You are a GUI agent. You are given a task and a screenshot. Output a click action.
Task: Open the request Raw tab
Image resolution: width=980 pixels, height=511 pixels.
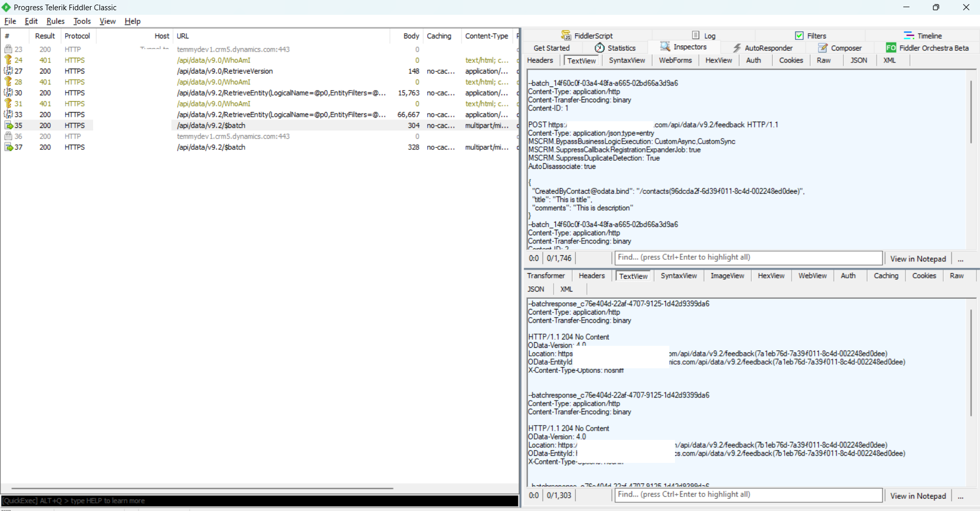(823, 60)
